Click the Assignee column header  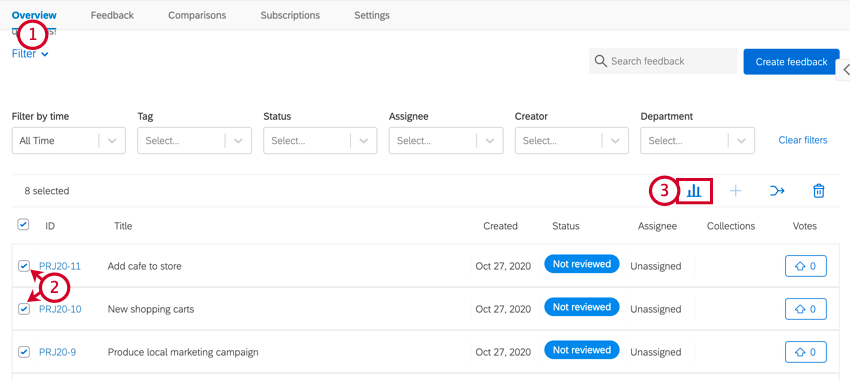pos(657,226)
